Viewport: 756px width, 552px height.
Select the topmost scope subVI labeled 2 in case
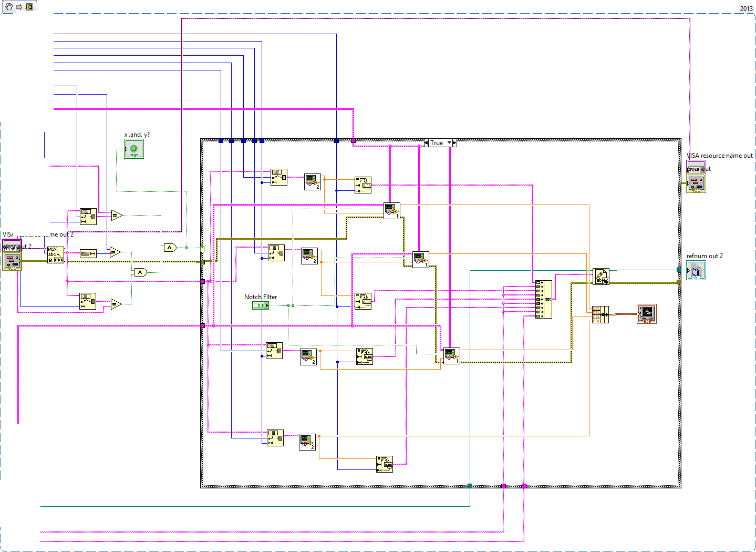313,182
